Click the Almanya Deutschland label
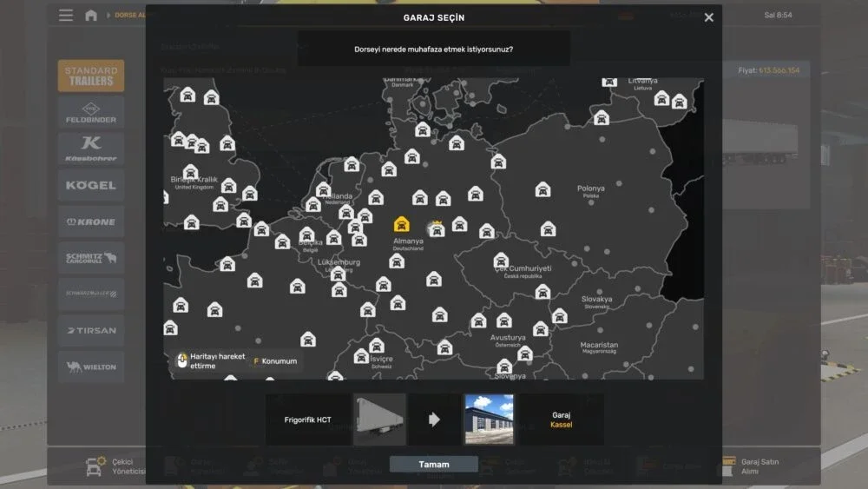 pyautogui.click(x=408, y=244)
